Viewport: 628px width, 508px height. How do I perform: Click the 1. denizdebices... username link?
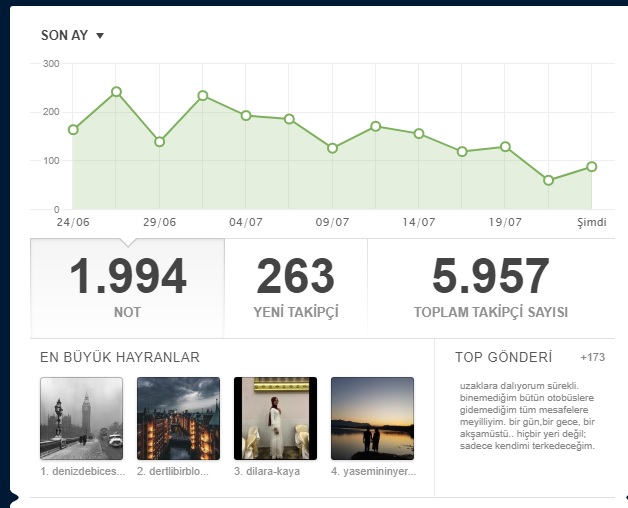click(83, 471)
